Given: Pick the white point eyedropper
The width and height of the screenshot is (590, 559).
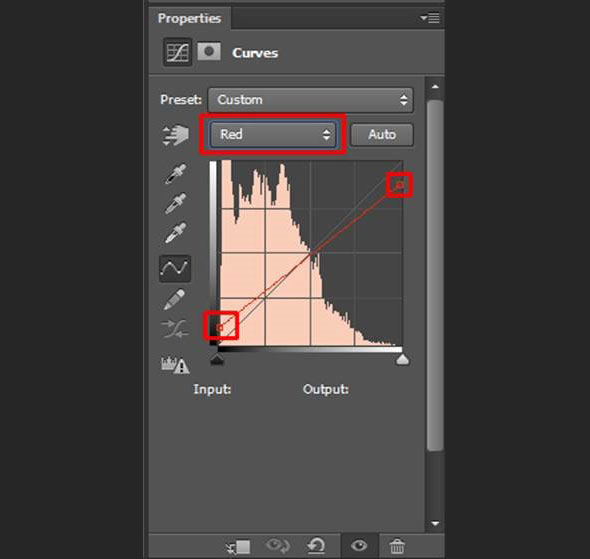Looking at the screenshot, I should (175, 233).
